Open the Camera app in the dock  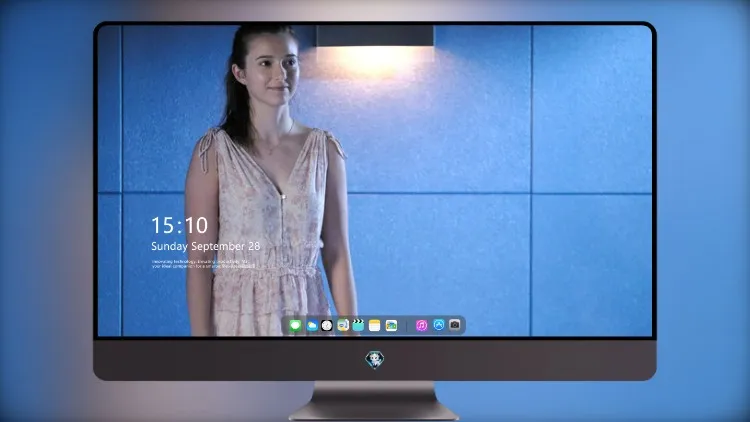pos(455,325)
